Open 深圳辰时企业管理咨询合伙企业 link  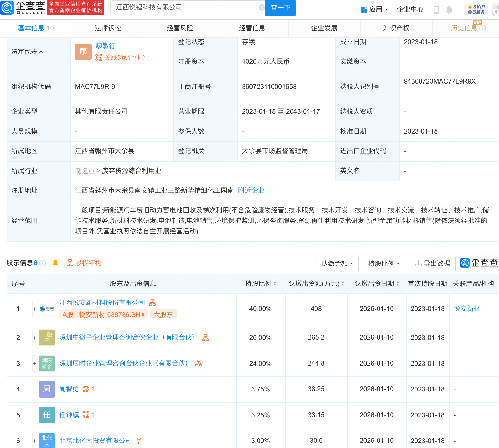tap(124, 363)
